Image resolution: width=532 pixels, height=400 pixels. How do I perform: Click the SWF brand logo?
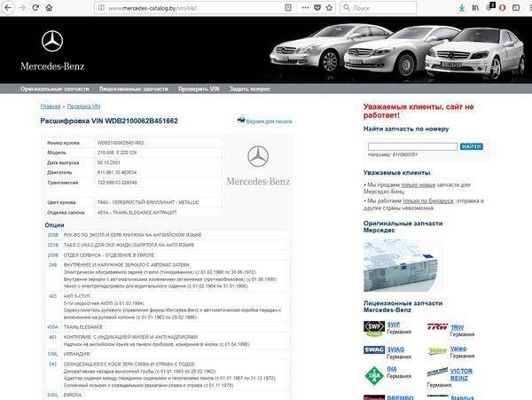tap(374, 328)
